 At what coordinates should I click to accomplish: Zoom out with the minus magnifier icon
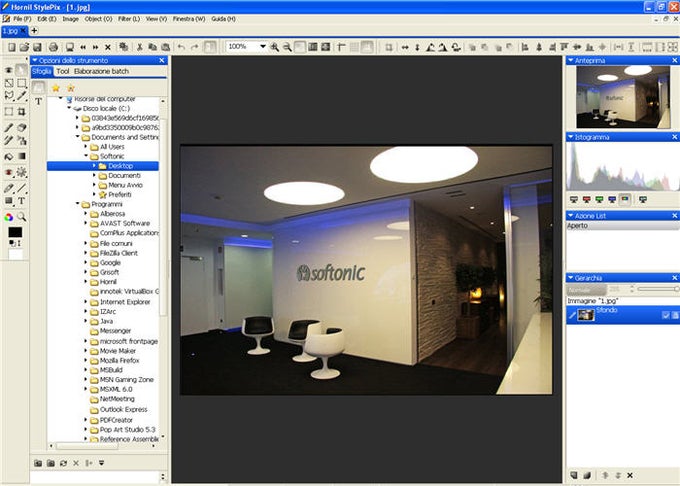pyautogui.click(x=287, y=47)
